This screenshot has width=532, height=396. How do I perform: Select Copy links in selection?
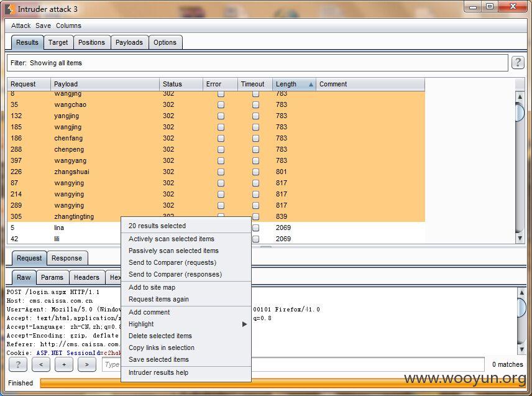pyautogui.click(x=186, y=348)
